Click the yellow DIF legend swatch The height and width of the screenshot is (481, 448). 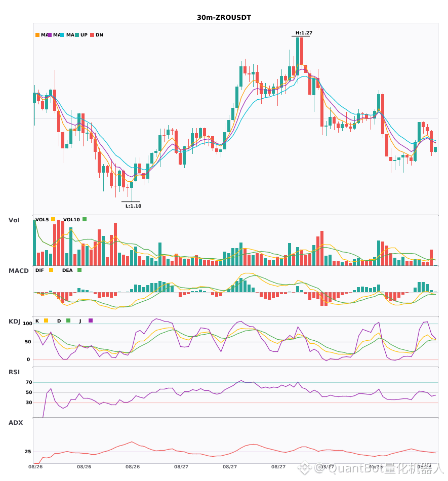51,270
